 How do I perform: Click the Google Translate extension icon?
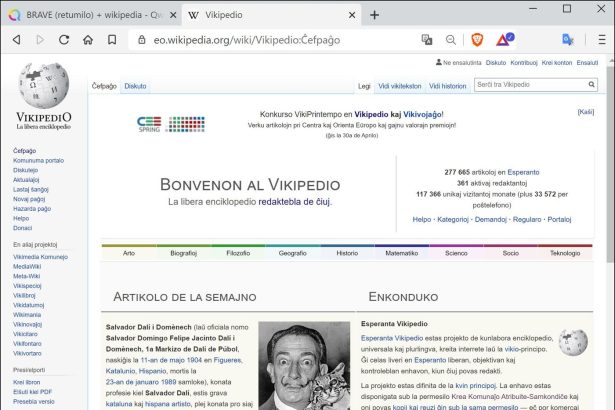coord(568,40)
